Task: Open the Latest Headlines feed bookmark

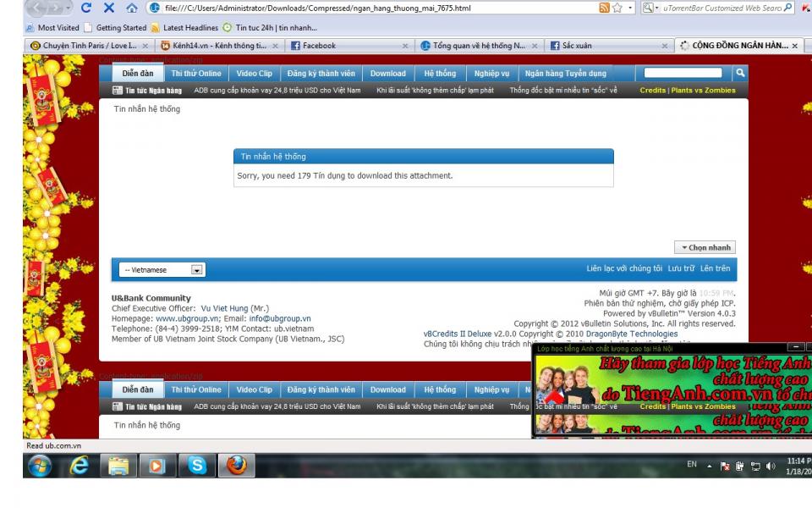Action: click(185, 27)
